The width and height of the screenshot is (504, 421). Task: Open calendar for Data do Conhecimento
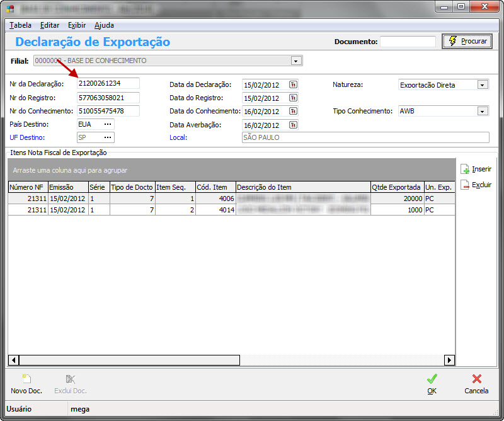click(x=293, y=112)
